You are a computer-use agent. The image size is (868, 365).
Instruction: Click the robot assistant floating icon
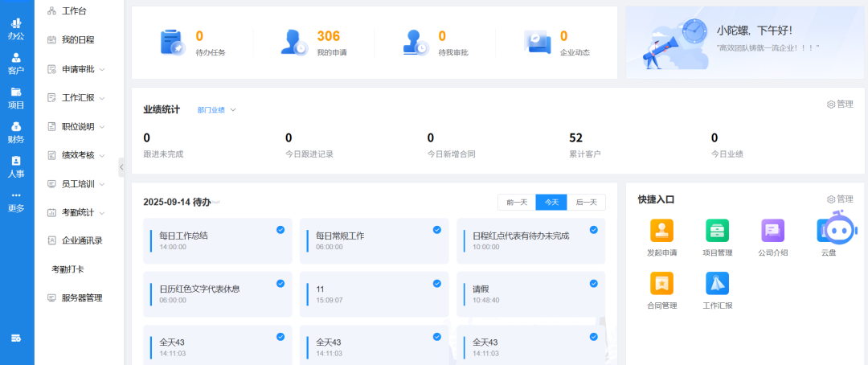(x=841, y=228)
